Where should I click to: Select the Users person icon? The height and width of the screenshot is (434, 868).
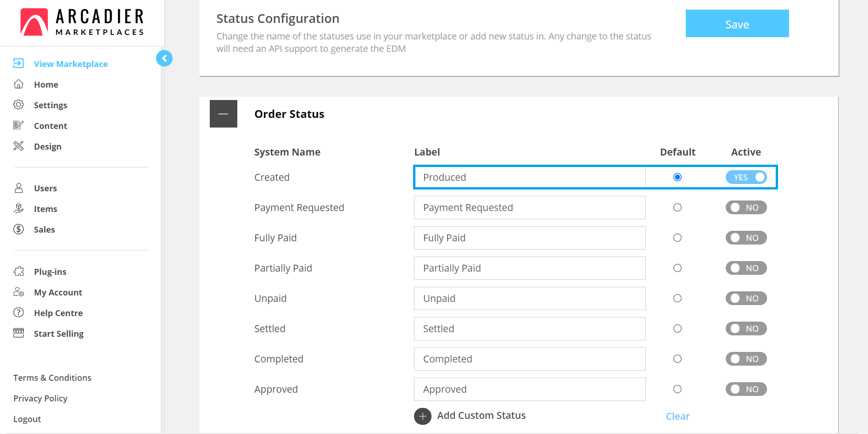tap(18, 188)
